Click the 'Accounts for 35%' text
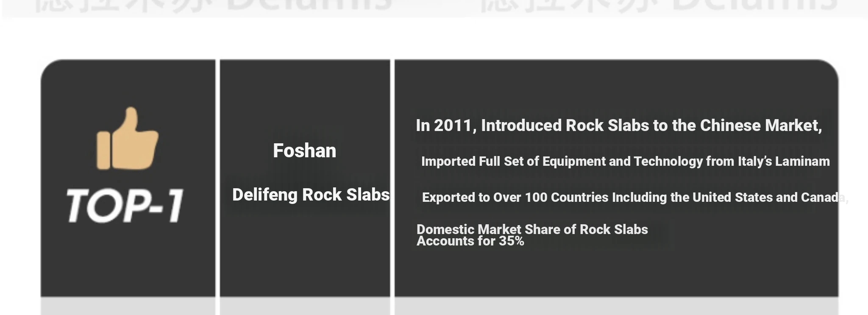The image size is (868, 315). (x=470, y=241)
